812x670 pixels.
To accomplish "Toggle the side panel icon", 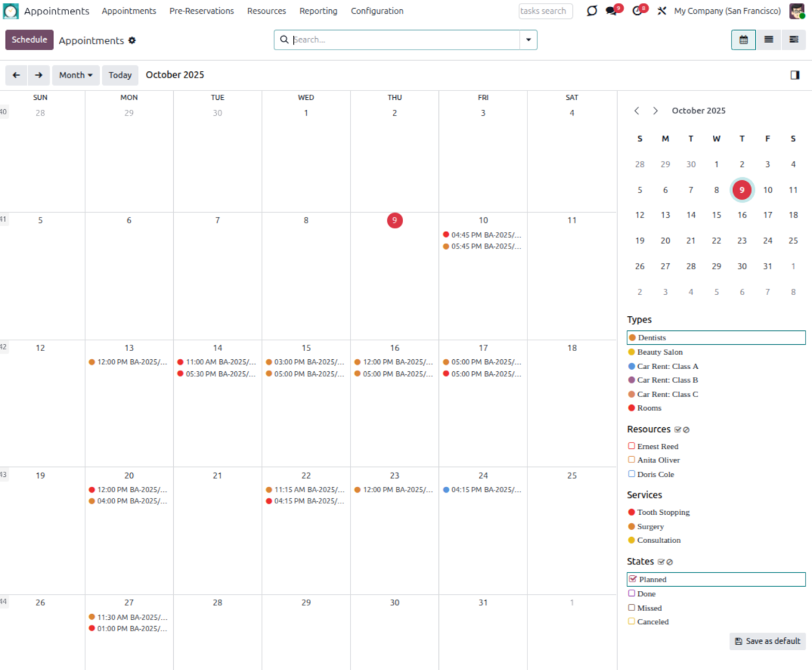I will pos(795,75).
